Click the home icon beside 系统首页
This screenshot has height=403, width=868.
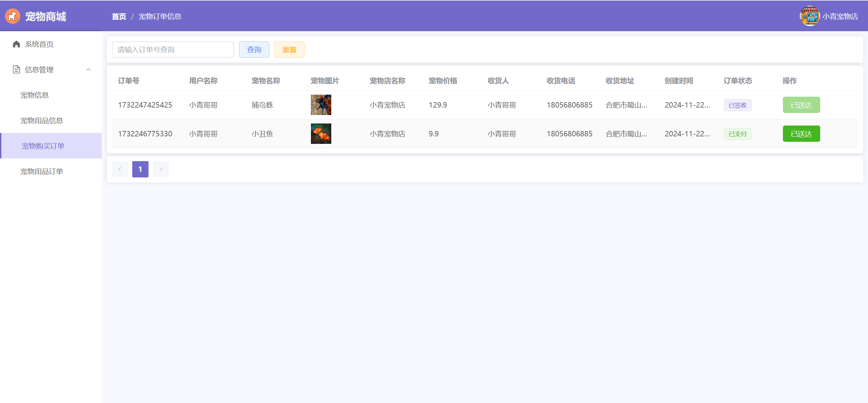16,44
